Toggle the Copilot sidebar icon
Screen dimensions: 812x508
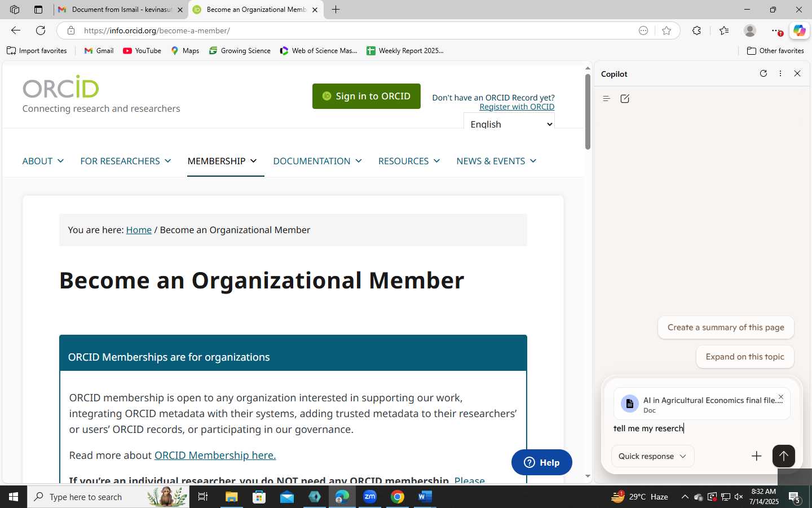pyautogui.click(x=800, y=30)
